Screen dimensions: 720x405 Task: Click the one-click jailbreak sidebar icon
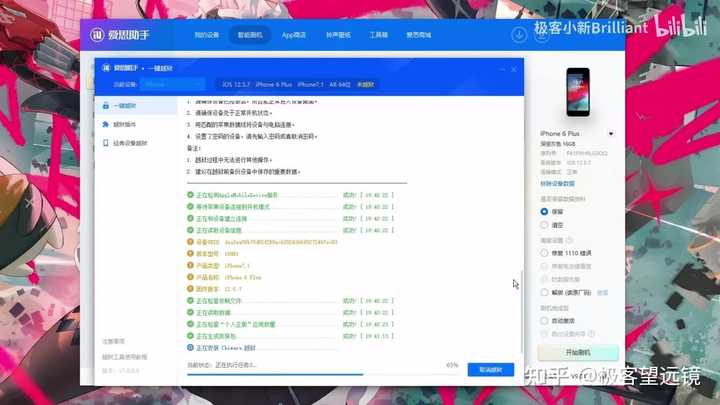point(106,106)
